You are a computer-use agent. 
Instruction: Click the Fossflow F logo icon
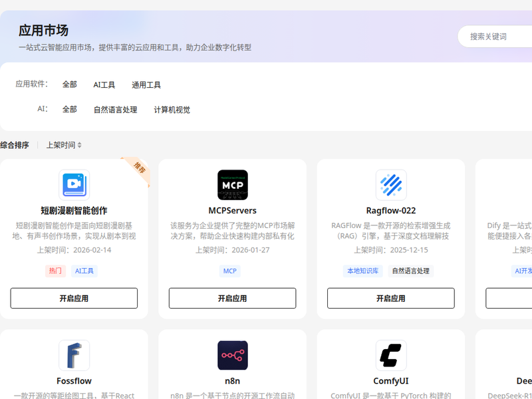click(74, 355)
